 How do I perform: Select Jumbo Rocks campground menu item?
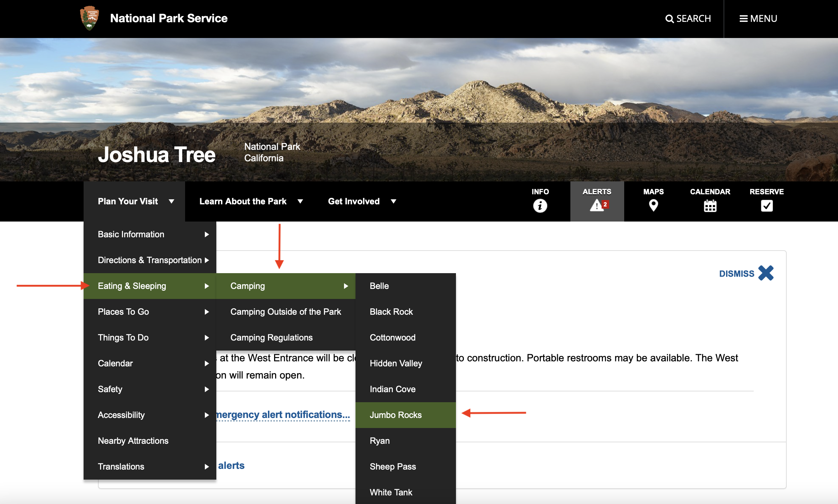click(x=396, y=415)
